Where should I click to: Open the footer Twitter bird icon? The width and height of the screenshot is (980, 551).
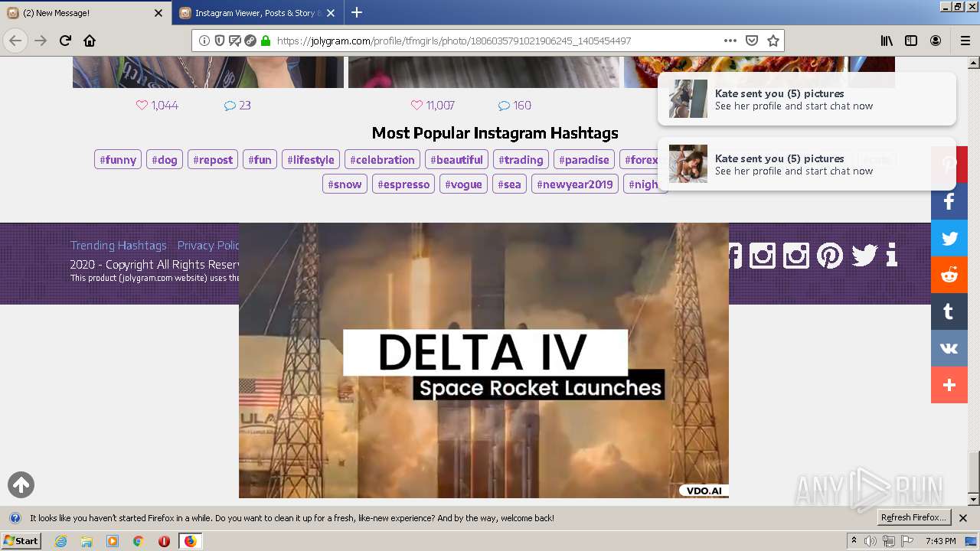click(x=864, y=255)
